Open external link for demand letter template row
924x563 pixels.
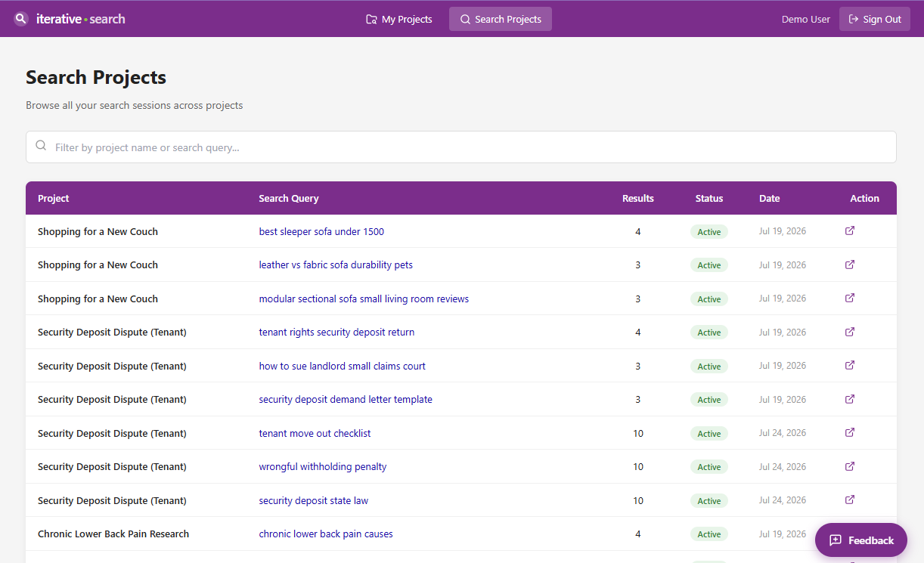coord(850,399)
